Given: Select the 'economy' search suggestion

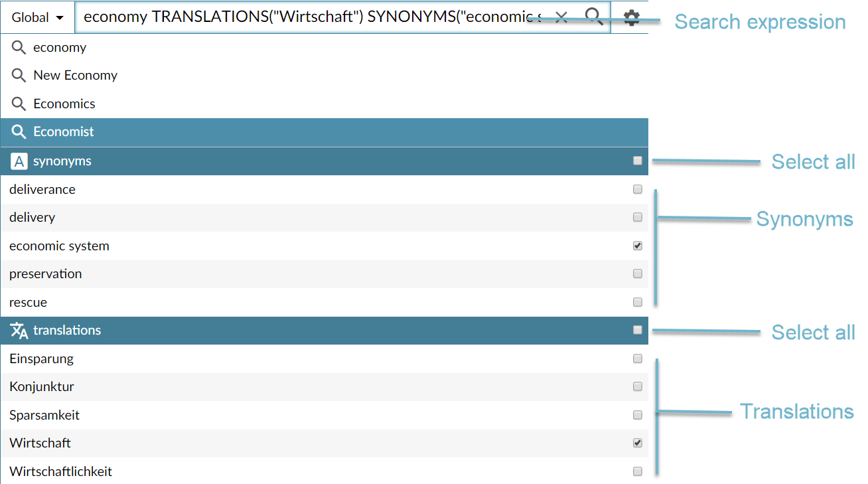Looking at the screenshot, I should tap(60, 48).
